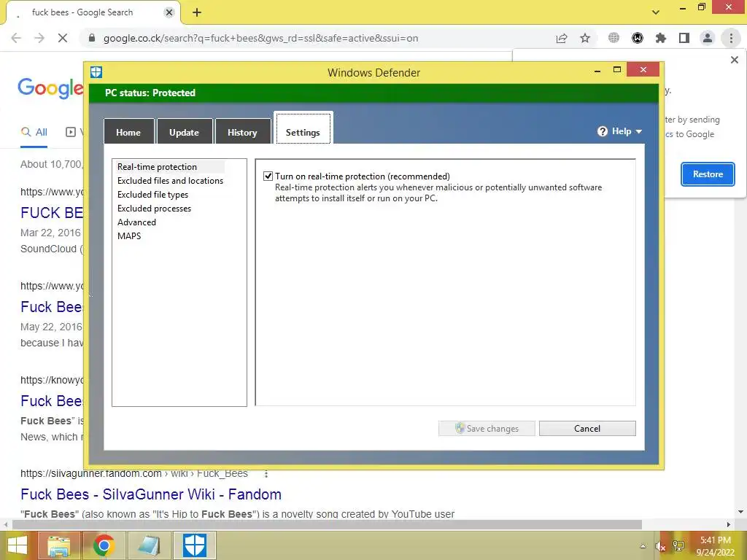Click the round W extension icon
Screen dimensions: 747x560
(638, 38)
